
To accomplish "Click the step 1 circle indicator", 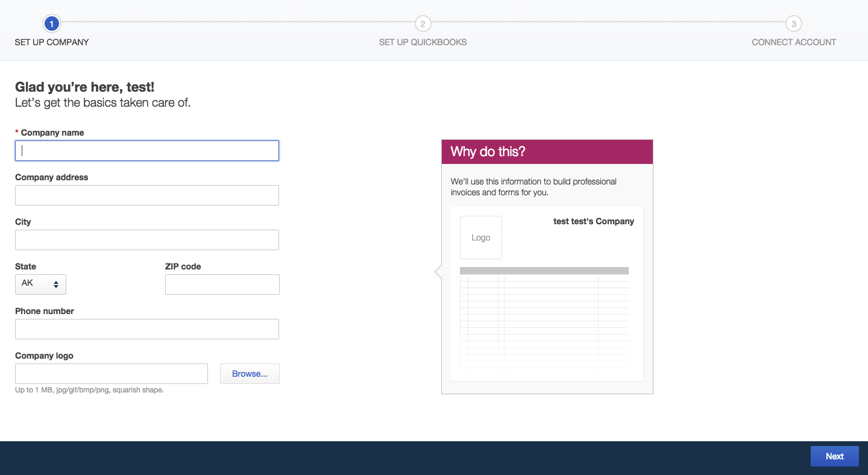I will pos(52,24).
